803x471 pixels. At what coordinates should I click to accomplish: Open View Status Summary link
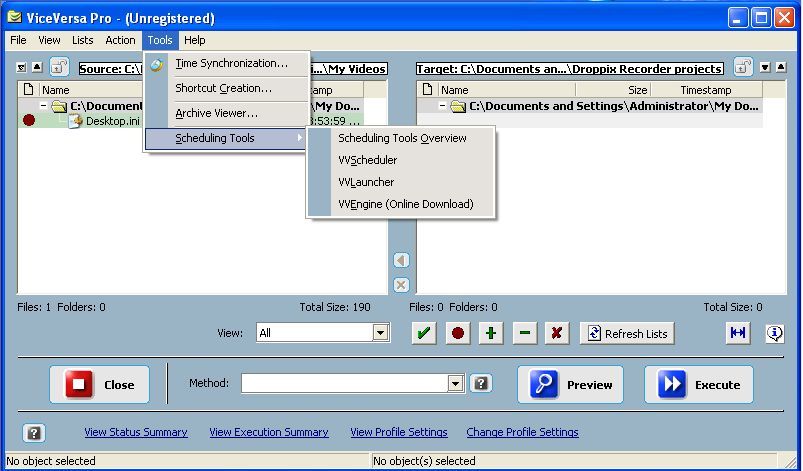(x=136, y=432)
